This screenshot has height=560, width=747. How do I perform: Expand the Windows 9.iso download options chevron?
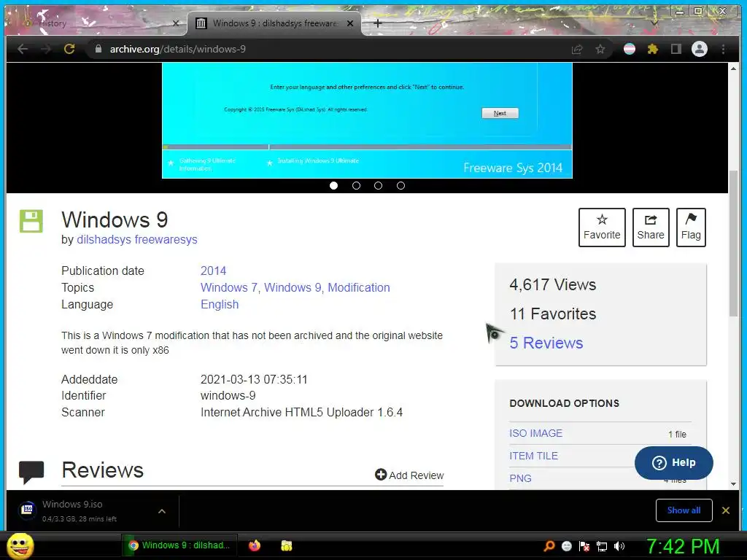(162, 511)
